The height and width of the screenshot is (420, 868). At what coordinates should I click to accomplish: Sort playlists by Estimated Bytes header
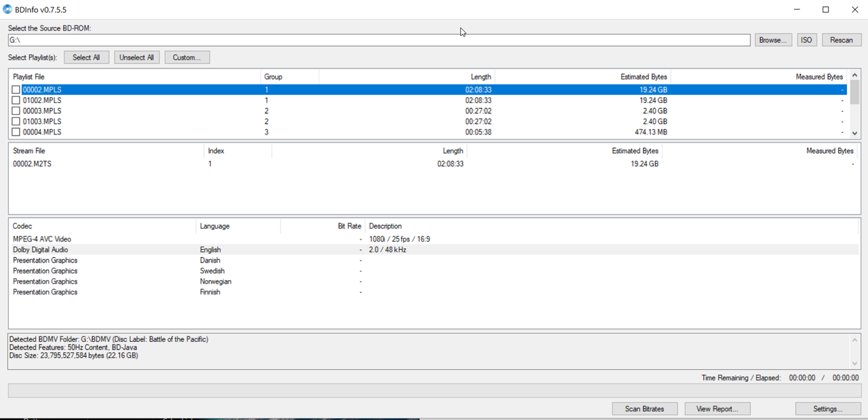[x=583, y=77]
